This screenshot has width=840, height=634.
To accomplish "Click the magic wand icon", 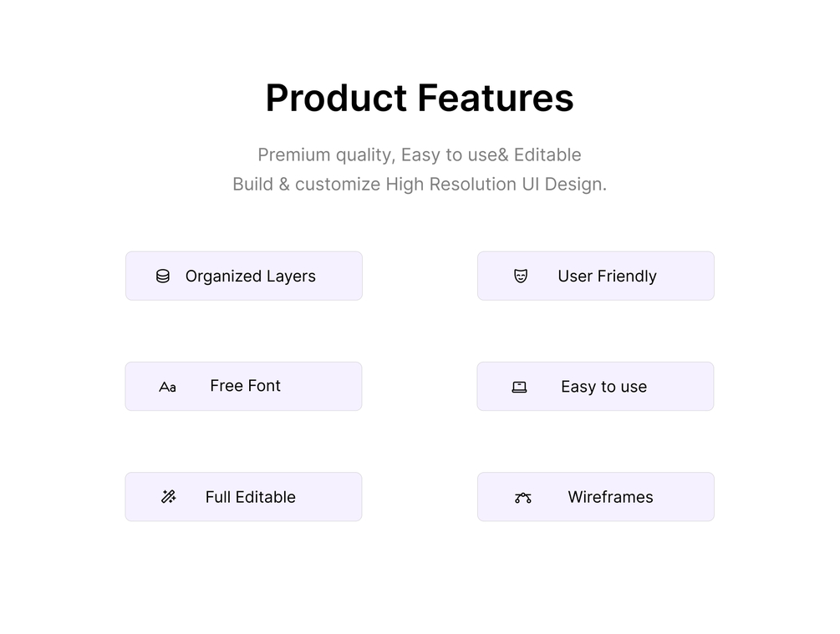I will [x=168, y=497].
